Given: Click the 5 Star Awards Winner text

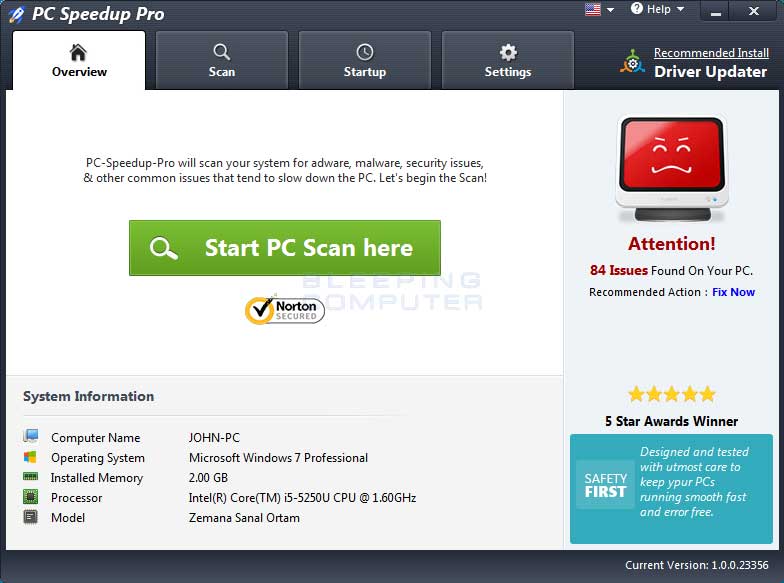Looking at the screenshot, I should coord(672,422).
